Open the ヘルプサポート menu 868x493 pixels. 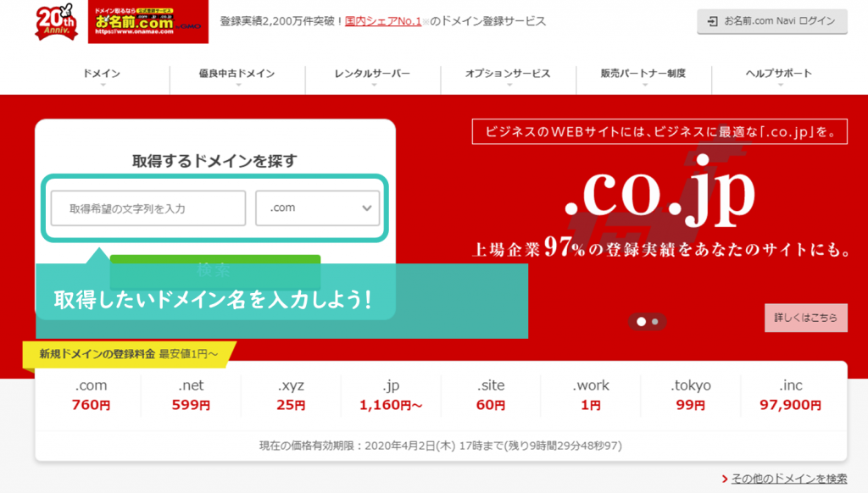pos(779,74)
